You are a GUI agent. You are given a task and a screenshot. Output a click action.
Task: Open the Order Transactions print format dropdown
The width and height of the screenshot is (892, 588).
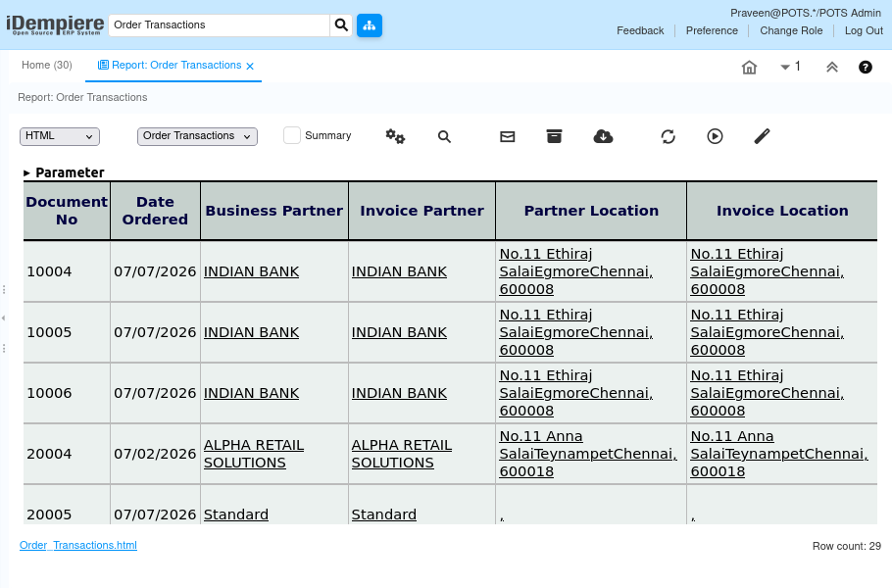pyautogui.click(x=197, y=136)
